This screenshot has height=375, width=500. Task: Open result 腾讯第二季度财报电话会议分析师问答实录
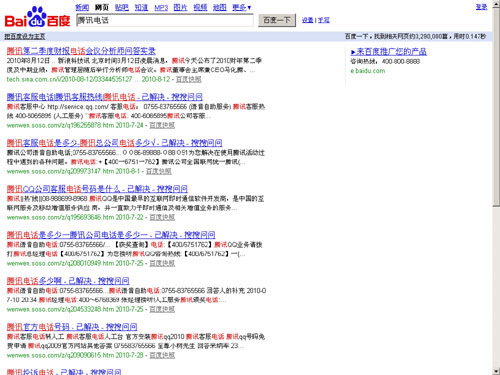(x=81, y=51)
